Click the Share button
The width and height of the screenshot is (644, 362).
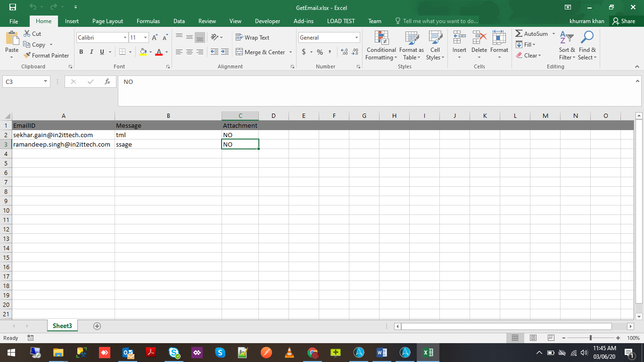point(623,21)
